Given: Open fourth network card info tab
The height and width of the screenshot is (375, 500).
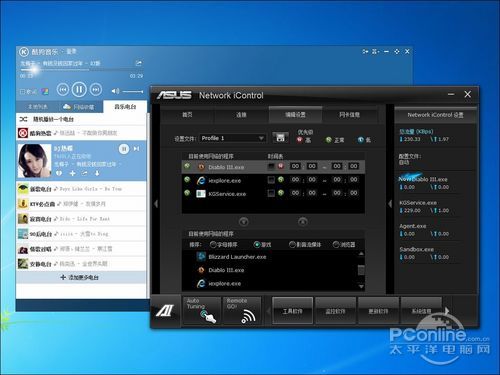Looking at the screenshot, I should tap(349, 115).
